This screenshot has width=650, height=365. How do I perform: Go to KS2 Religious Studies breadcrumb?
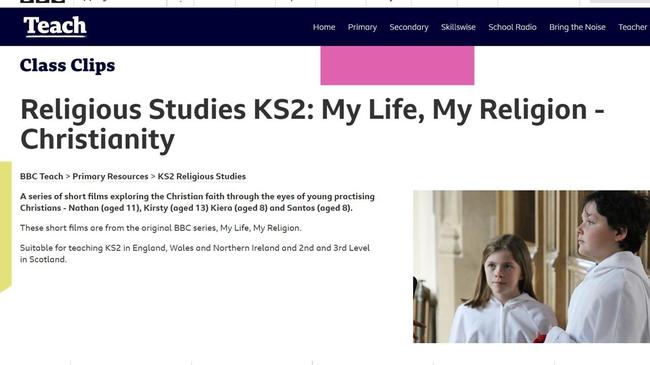click(201, 176)
